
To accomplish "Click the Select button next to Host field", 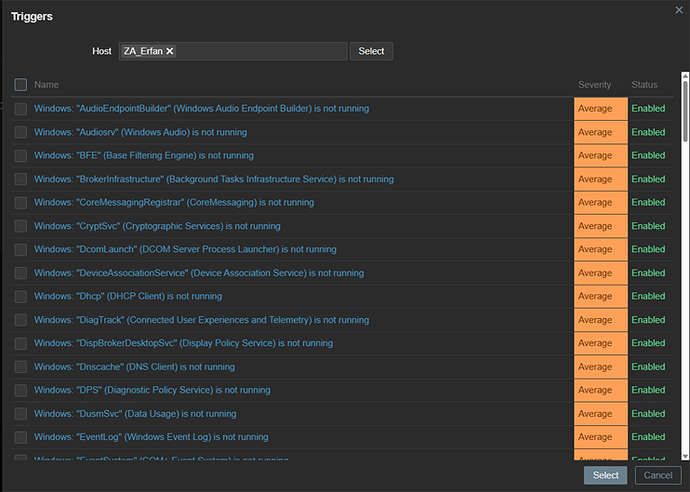I will (371, 51).
